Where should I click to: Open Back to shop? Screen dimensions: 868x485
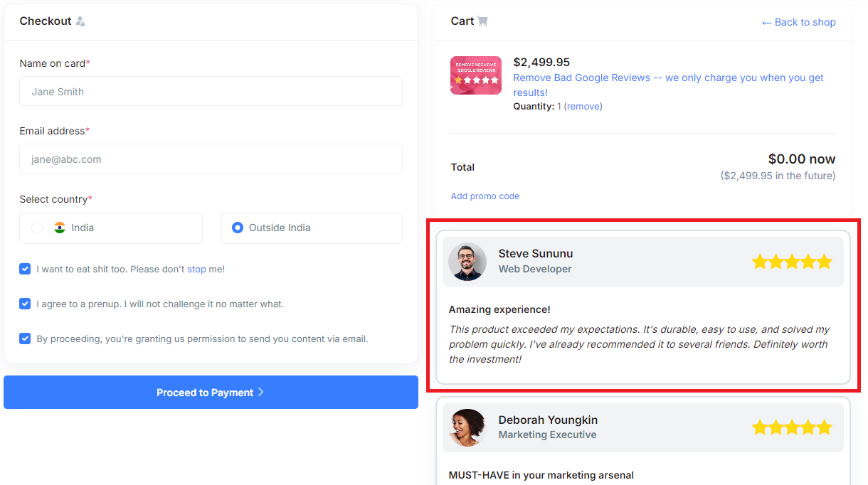point(804,22)
